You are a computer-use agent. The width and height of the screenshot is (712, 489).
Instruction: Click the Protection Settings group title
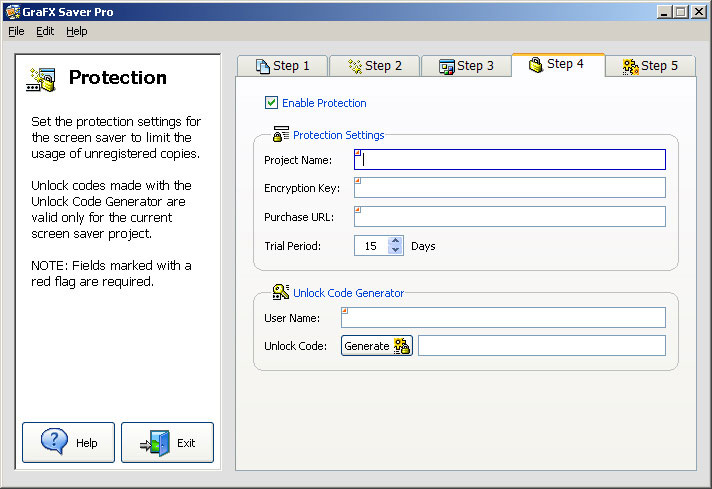click(339, 135)
